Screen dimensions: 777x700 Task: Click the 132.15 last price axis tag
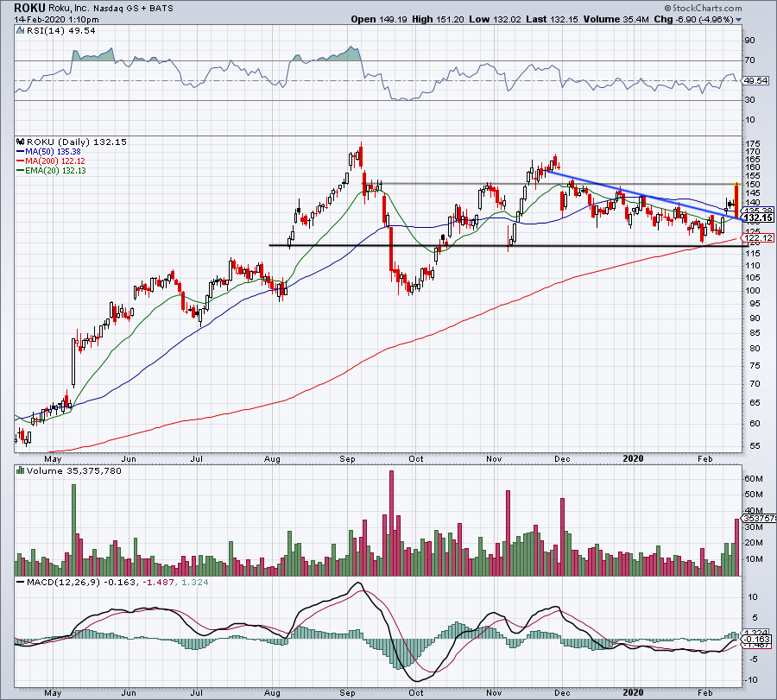758,218
